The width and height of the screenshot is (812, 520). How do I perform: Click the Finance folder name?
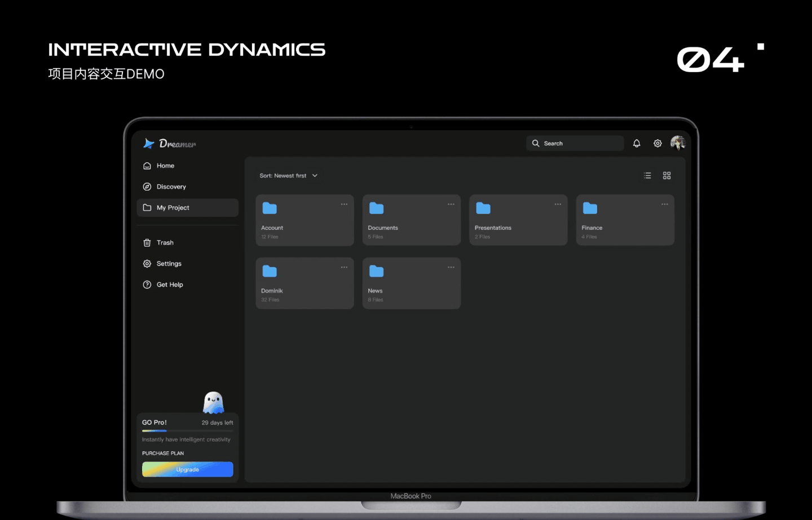click(x=592, y=228)
